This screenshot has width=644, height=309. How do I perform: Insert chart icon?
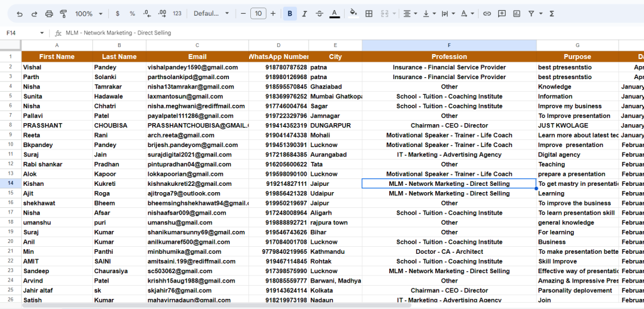click(x=516, y=14)
